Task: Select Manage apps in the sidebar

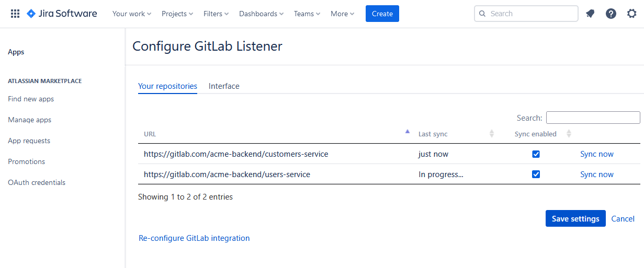Action: click(30, 120)
